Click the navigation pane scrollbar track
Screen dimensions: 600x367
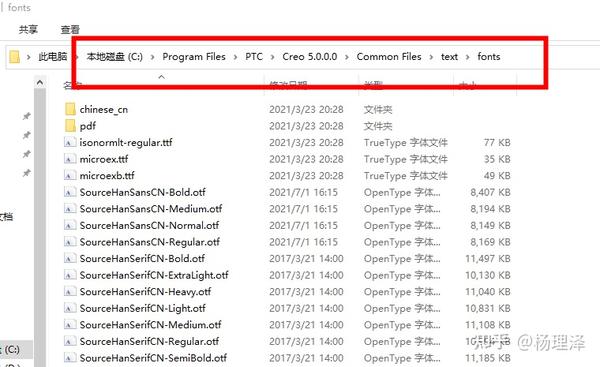[40, 227]
